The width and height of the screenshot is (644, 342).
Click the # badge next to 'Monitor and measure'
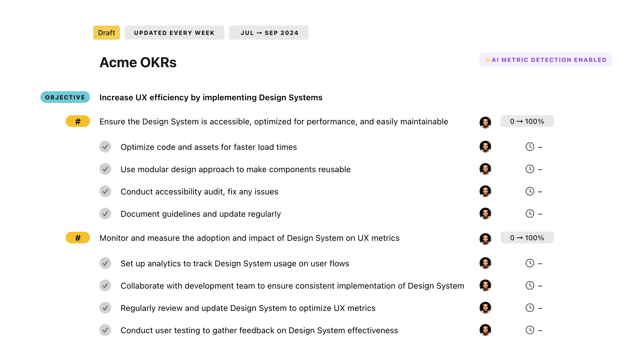(78, 238)
